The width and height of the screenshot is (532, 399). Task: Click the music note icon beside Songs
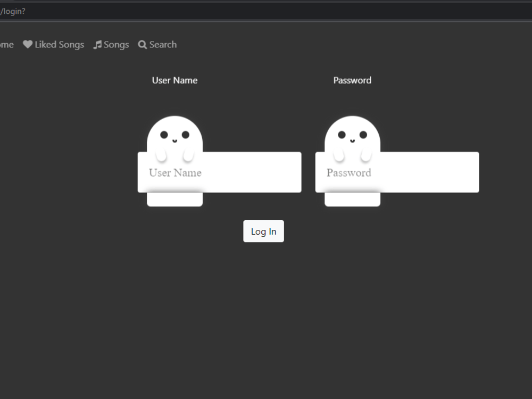[x=98, y=44]
